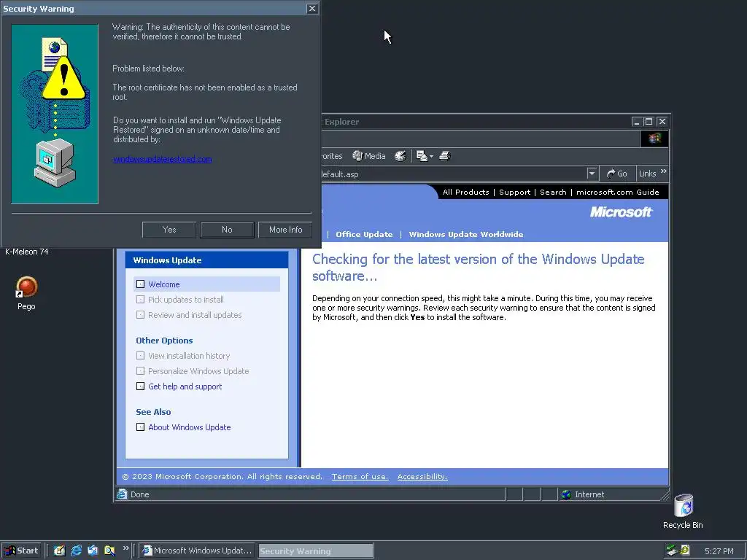The width and height of the screenshot is (747, 560).
Task: Select Review and install updates
Action: (195, 315)
